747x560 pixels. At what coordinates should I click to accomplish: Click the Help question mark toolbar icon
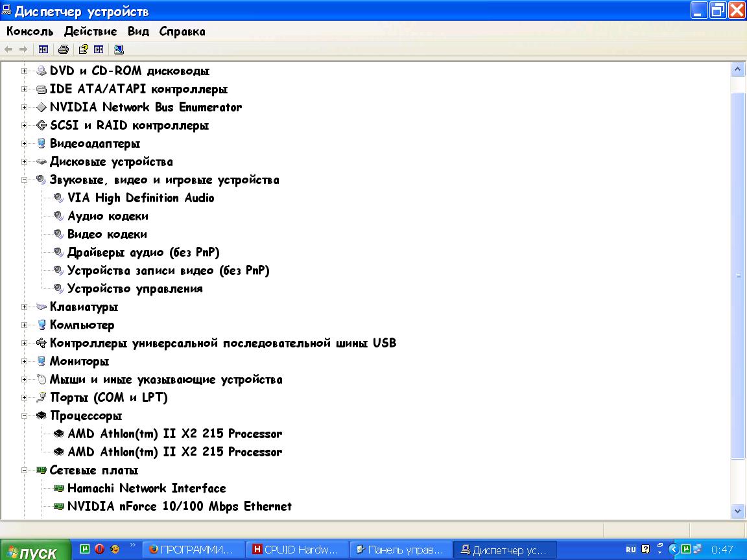83,49
